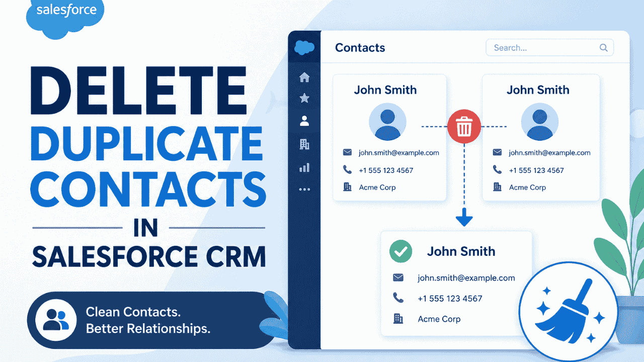Image resolution: width=644 pixels, height=362 pixels.
Task: Click phone icon in right John Smith card
Action: point(498,170)
